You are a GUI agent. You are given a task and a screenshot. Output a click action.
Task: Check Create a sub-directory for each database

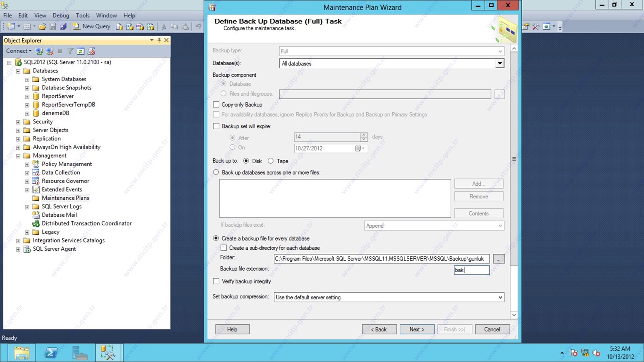point(224,248)
